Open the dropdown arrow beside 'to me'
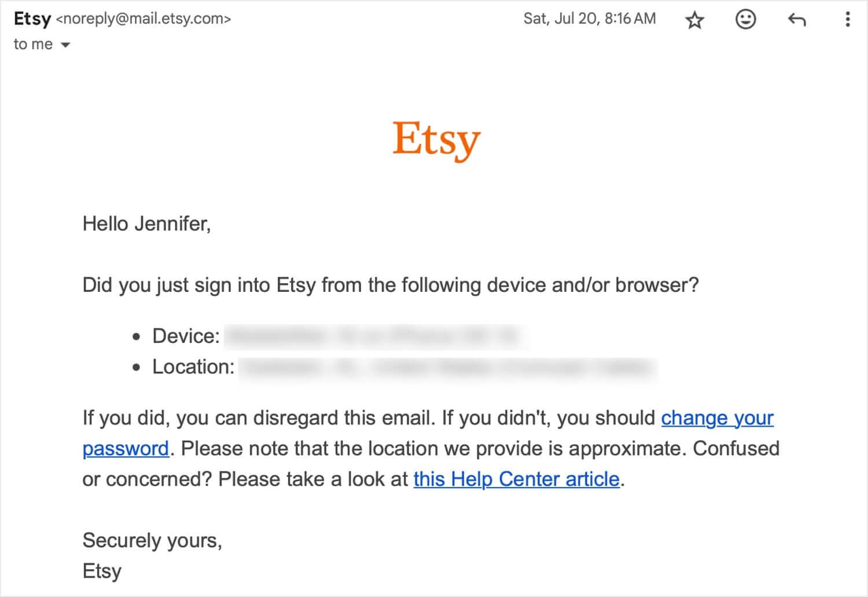The image size is (868, 597). tap(65, 44)
